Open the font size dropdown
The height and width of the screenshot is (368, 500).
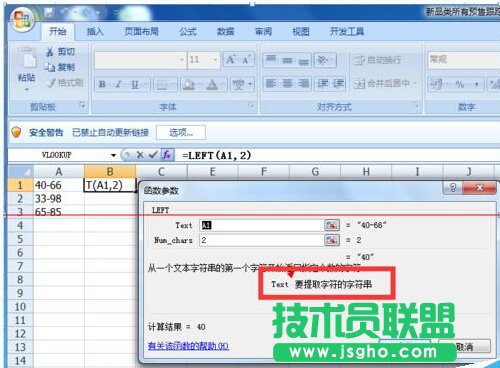(x=215, y=60)
